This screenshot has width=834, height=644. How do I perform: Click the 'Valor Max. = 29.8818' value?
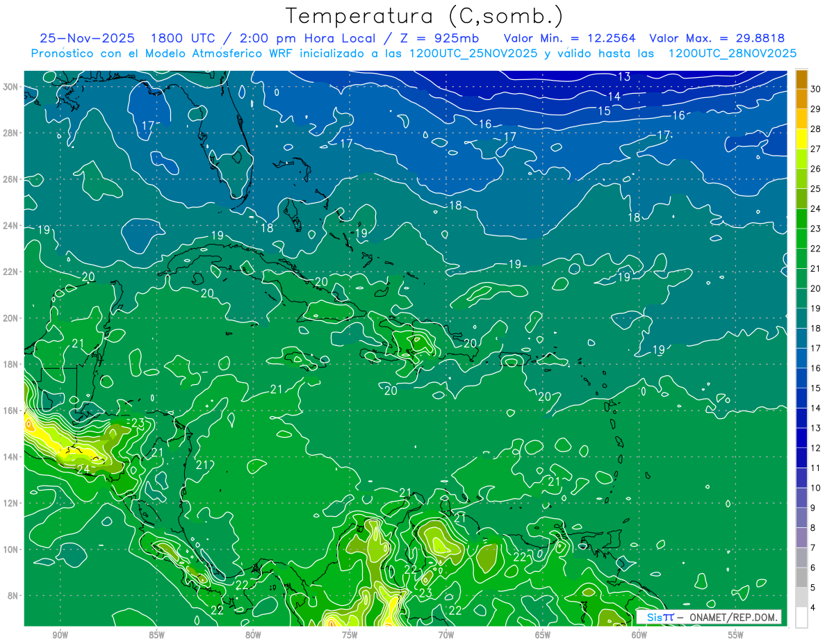click(x=717, y=38)
